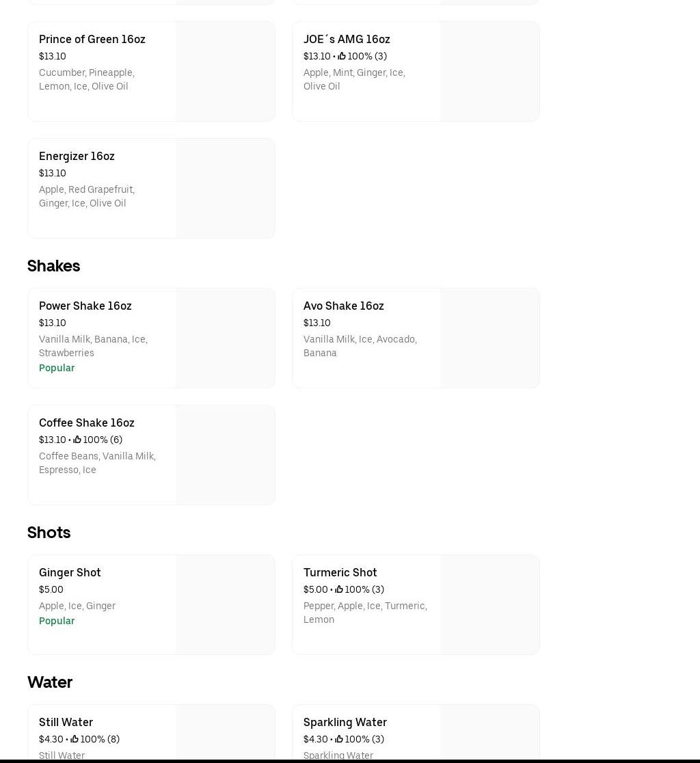Choose the Avo Shake 16oz title

pyautogui.click(x=343, y=306)
